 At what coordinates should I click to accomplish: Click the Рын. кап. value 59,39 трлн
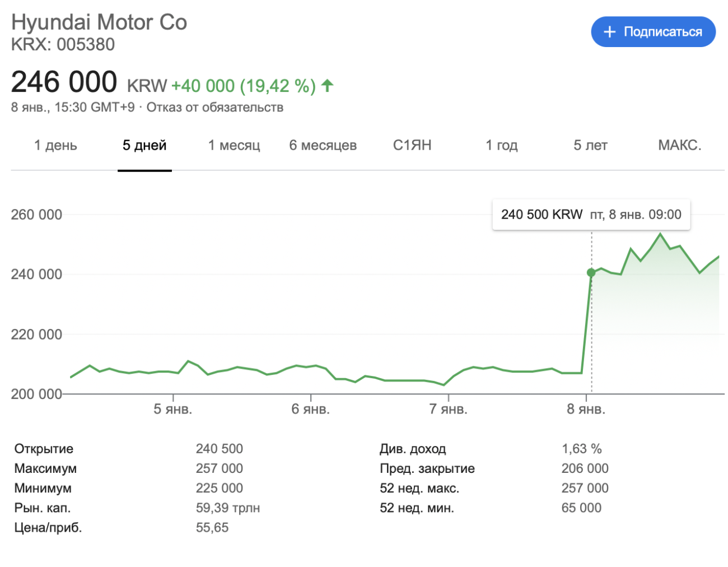(228, 508)
